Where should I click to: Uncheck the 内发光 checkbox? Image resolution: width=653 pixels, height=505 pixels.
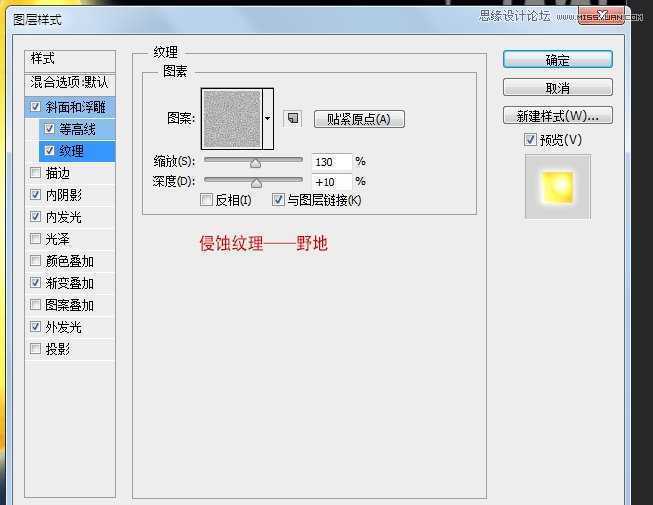35,216
